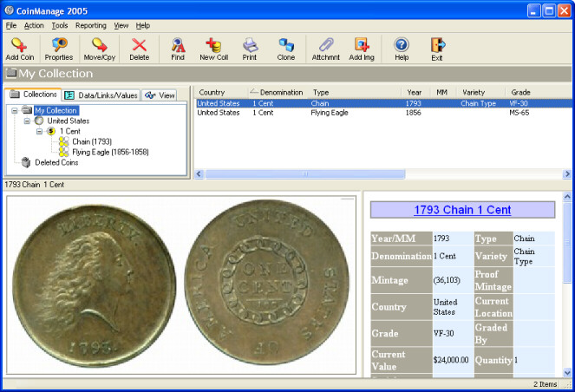Click the coin list scroll right arrow
Image resolution: width=575 pixels, height=392 pixels.
[x=567, y=173]
